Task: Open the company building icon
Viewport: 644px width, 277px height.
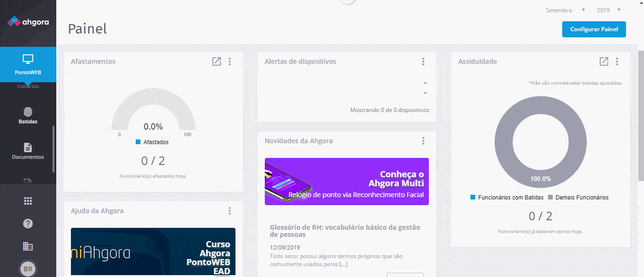Action: 28,246
